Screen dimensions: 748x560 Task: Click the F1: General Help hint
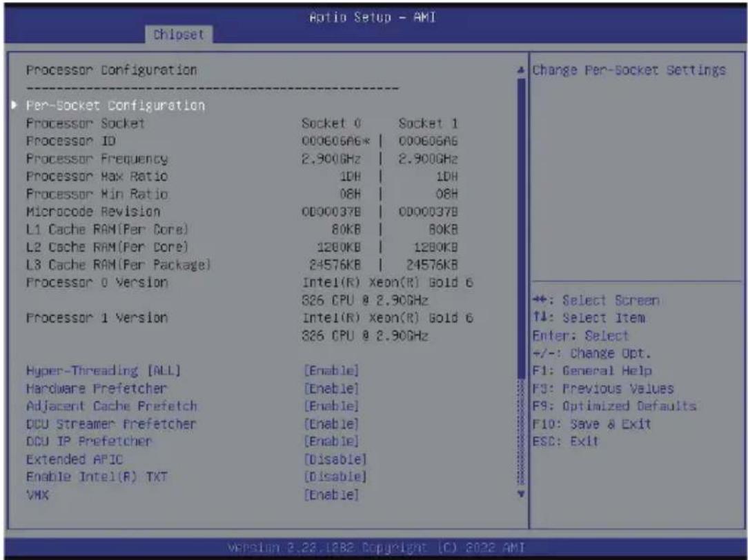tap(592, 370)
